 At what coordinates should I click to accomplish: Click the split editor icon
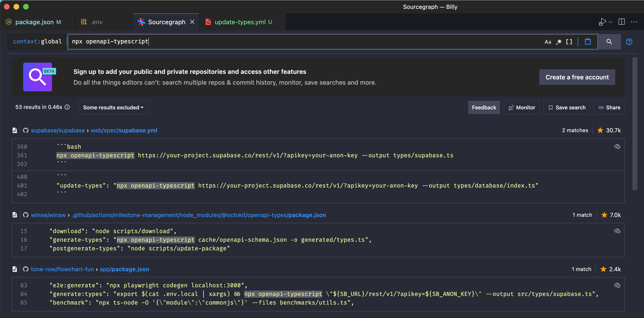[621, 22]
